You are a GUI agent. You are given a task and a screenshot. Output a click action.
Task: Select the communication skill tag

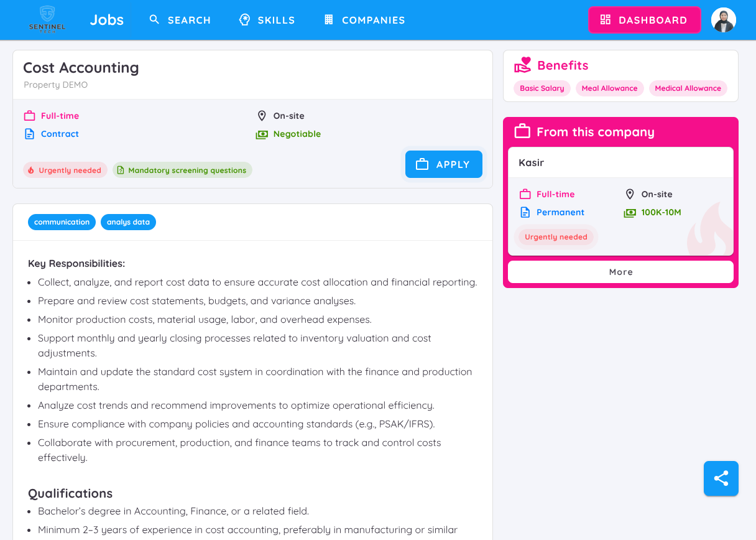pos(62,222)
